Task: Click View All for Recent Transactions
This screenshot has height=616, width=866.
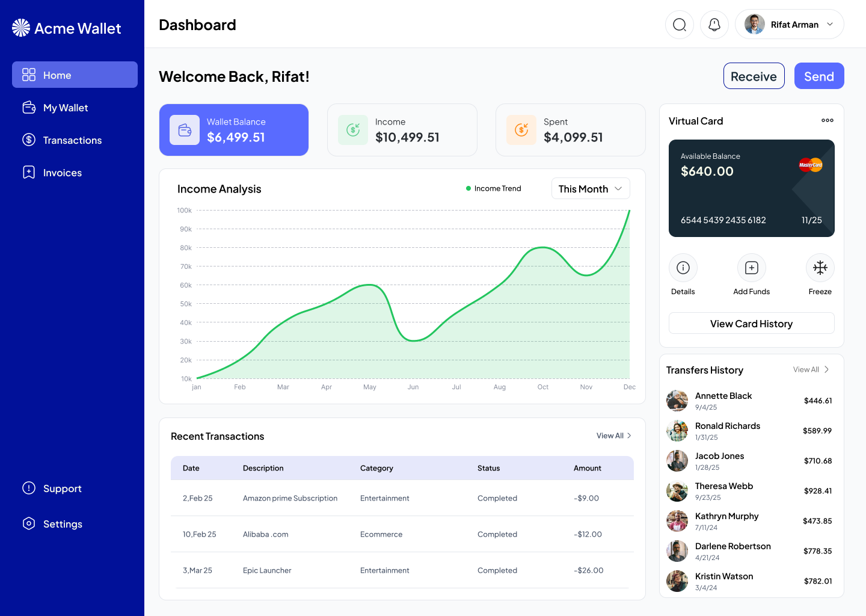Action: click(x=613, y=436)
